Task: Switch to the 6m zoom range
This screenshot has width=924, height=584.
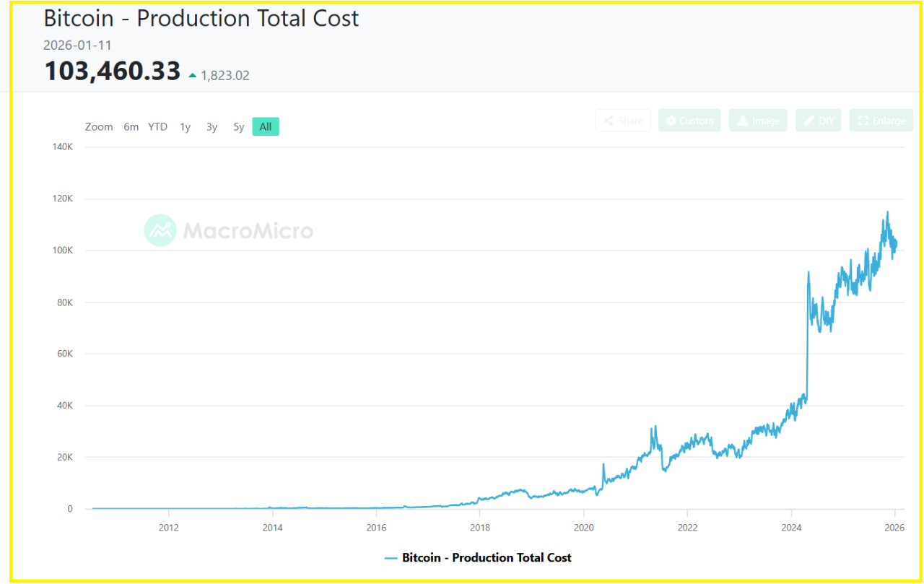Action: click(131, 126)
